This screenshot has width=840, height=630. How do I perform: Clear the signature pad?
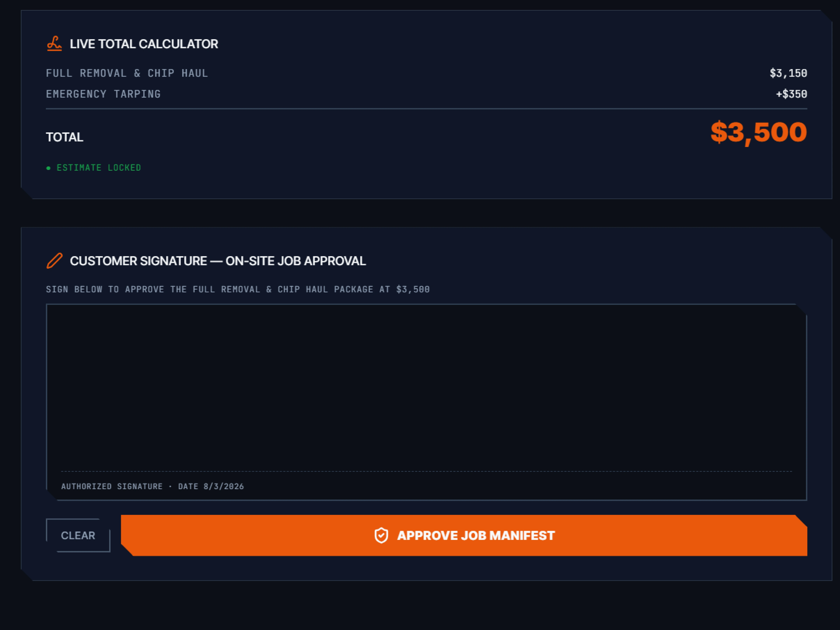(x=78, y=535)
